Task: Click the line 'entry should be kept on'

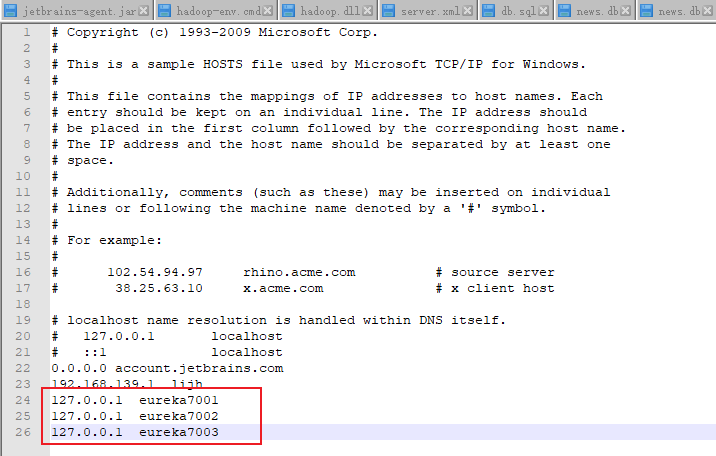Action: pos(319,112)
